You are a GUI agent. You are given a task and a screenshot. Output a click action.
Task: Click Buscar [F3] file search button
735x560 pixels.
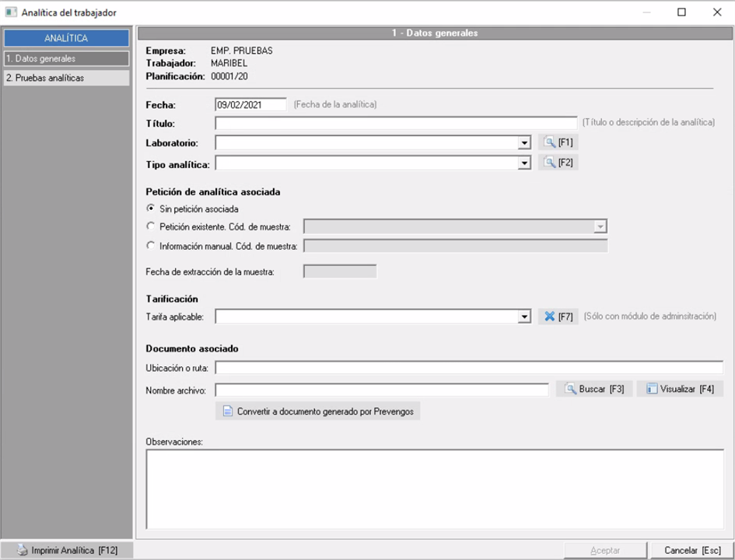click(x=594, y=389)
